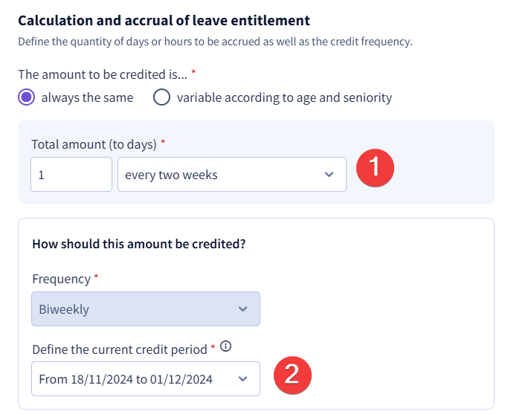The width and height of the screenshot is (505, 420).
Task: Click the 'Frequency' field label
Action: click(62, 279)
